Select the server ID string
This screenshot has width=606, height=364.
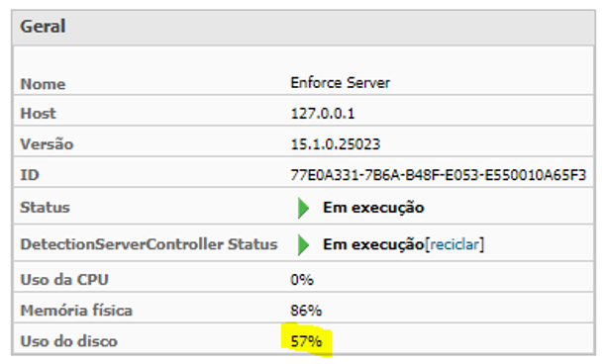pyautogui.click(x=439, y=175)
